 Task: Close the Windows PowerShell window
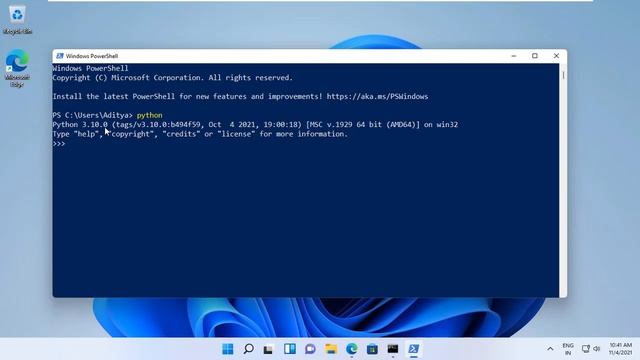tap(556, 56)
